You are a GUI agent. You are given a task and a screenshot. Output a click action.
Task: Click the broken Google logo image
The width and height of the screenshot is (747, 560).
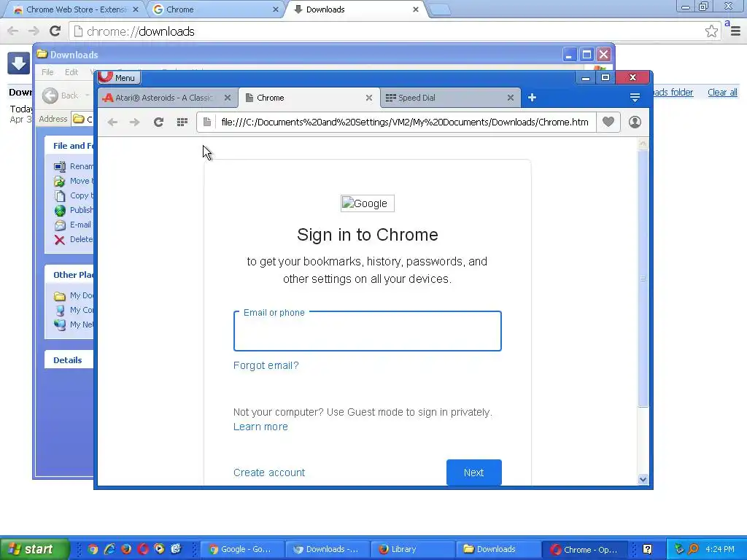(x=368, y=203)
